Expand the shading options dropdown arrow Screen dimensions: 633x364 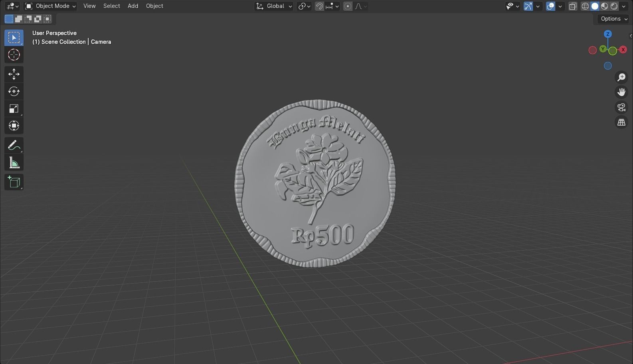[x=624, y=6]
